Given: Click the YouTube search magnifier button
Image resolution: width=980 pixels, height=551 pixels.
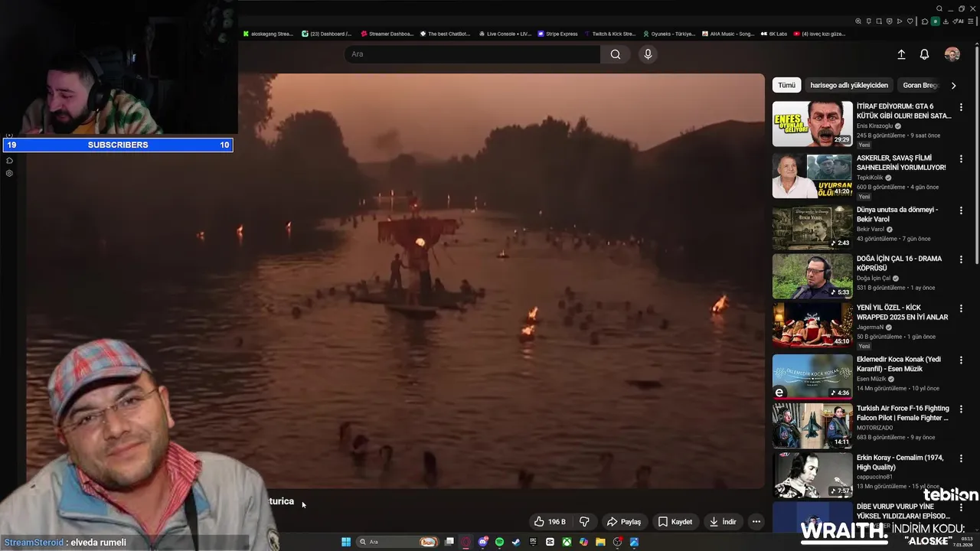Looking at the screenshot, I should click(x=616, y=54).
